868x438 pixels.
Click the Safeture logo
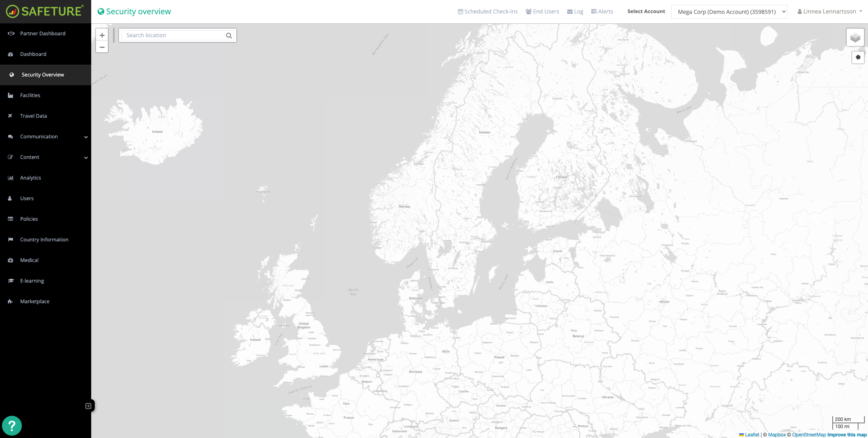tap(45, 11)
